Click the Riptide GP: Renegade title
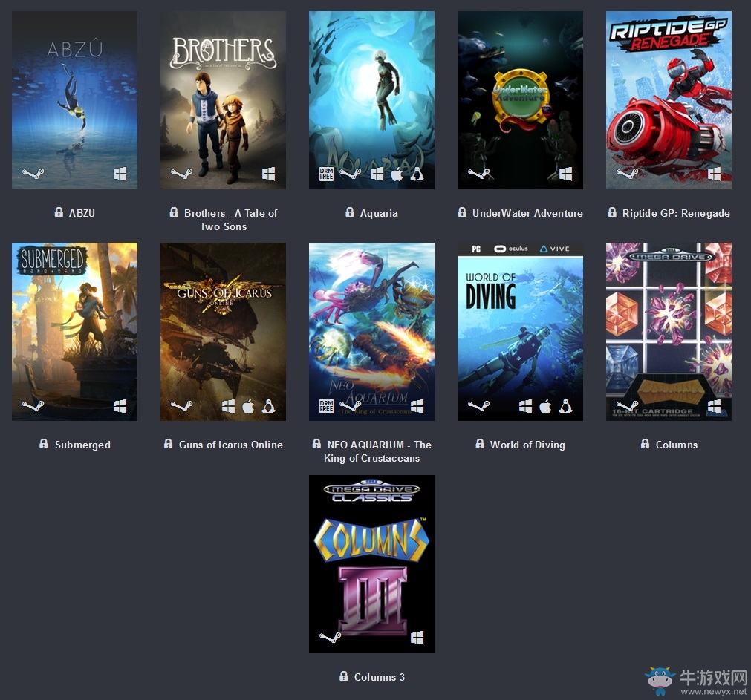Screen dimensions: 751x700 tap(676, 213)
